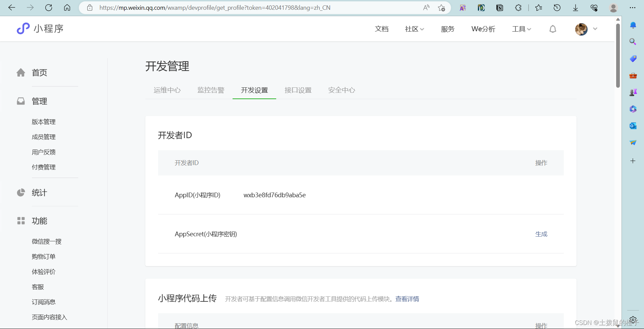The image size is (644, 329).
Task: Click the AppID value wxb3e8fd76db9aba5e
Action: [275, 195]
